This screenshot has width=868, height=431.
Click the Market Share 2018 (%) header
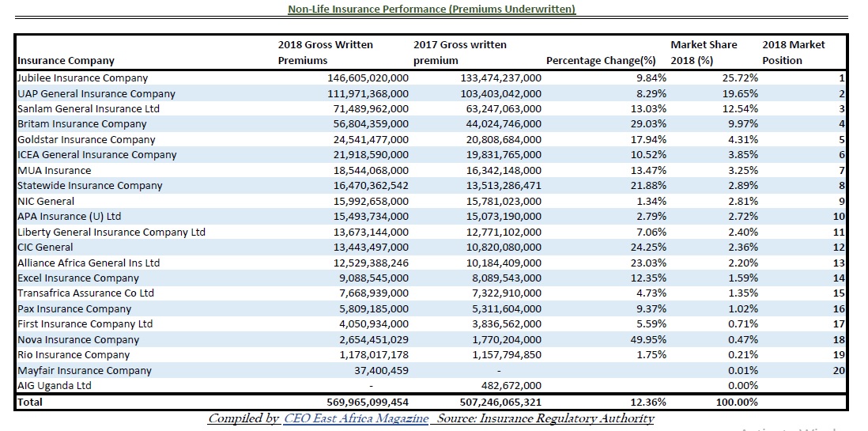(704, 53)
